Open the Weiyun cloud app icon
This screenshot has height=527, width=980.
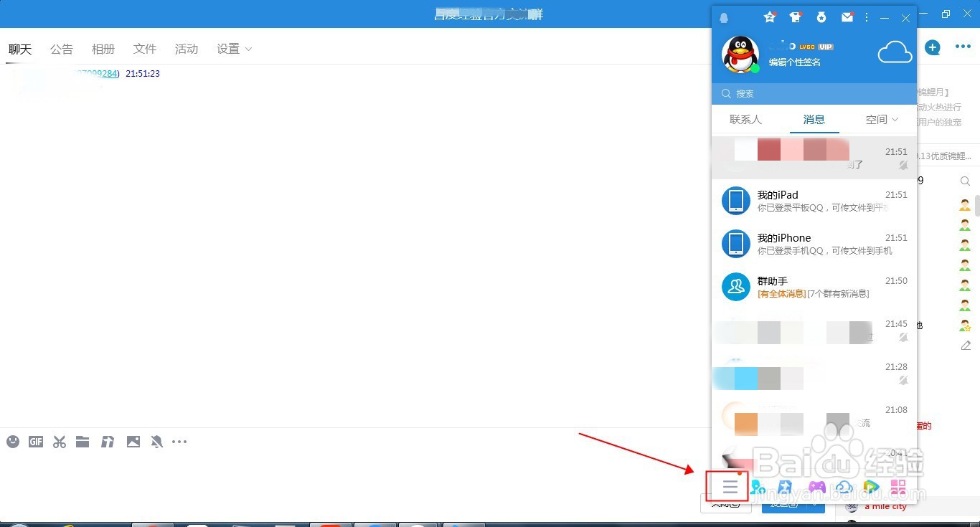[x=844, y=488]
